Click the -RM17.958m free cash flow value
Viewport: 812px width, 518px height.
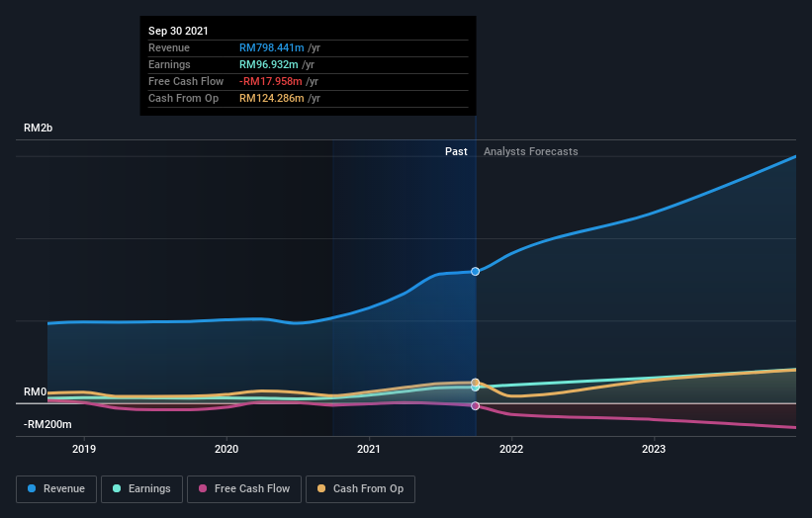coord(270,81)
